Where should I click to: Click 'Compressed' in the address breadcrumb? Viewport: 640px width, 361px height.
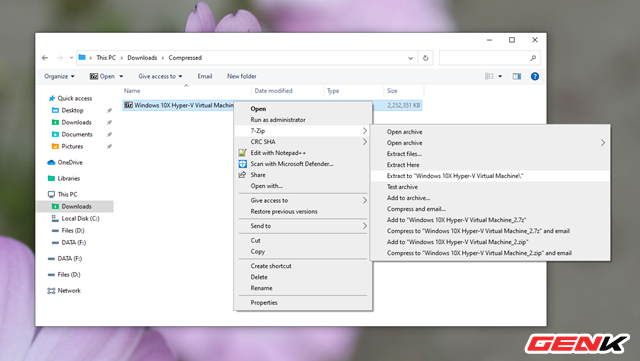pos(185,58)
